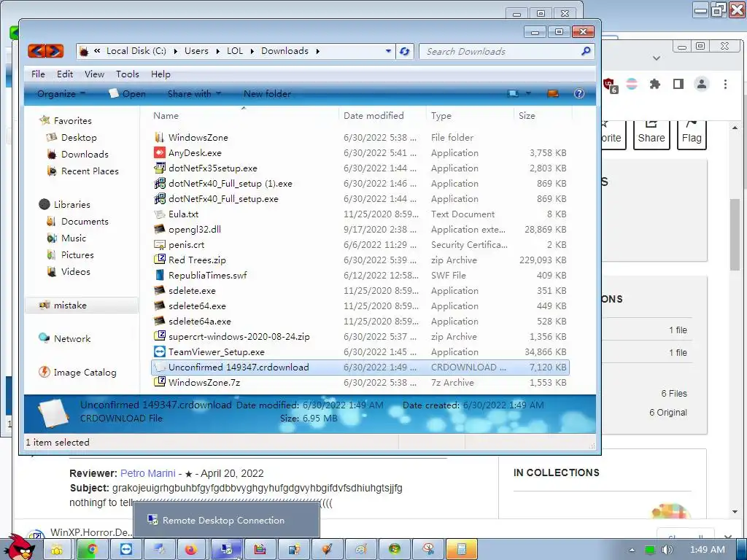Refresh the Downloads folder view
747x560 pixels.
(x=404, y=51)
